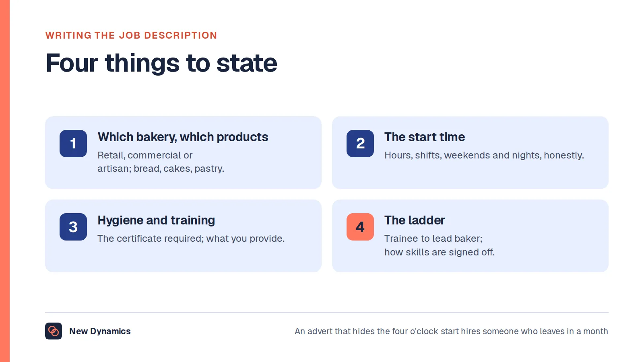The width and height of the screenshot is (644, 362).
Task: Select the number 2 badge
Action: (360, 144)
